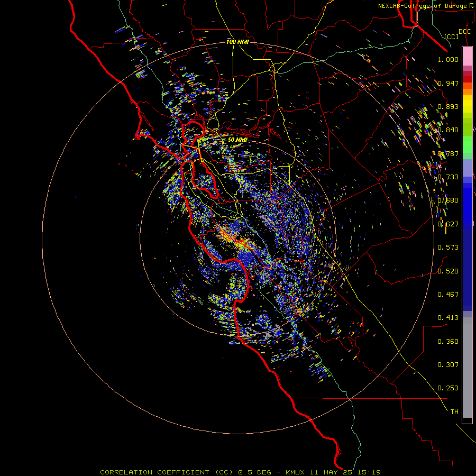
Task: Click the 15:19 timestamp in footer
Action: pos(370,472)
